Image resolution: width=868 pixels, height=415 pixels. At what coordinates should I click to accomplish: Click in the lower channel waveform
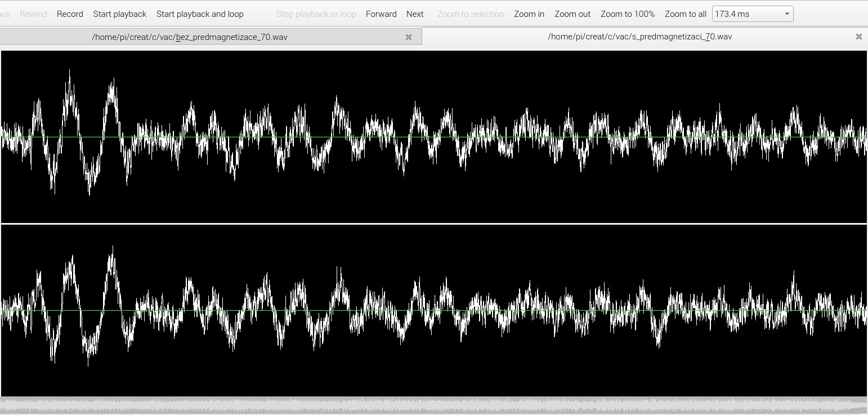(434, 311)
